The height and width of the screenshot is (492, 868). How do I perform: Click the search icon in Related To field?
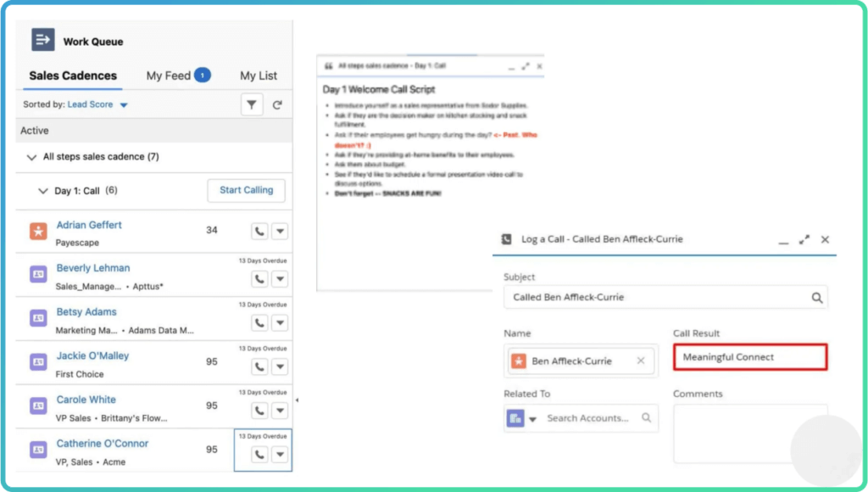tap(646, 417)
